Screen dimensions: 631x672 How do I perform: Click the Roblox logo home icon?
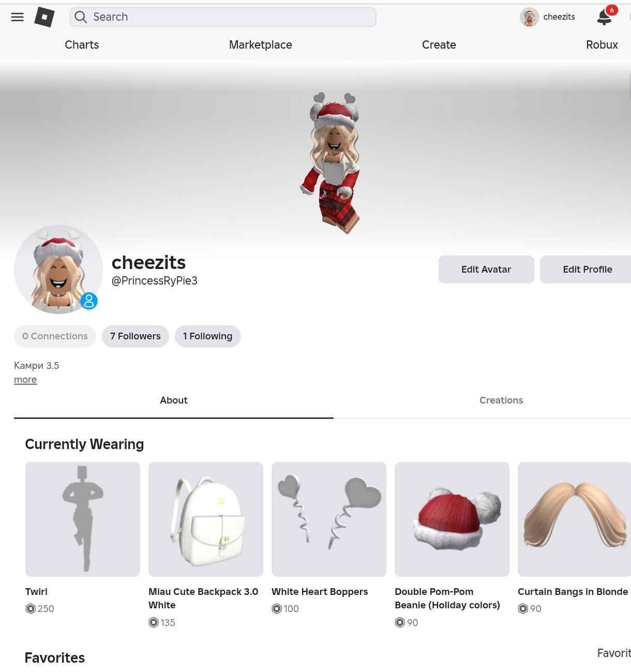44,17
